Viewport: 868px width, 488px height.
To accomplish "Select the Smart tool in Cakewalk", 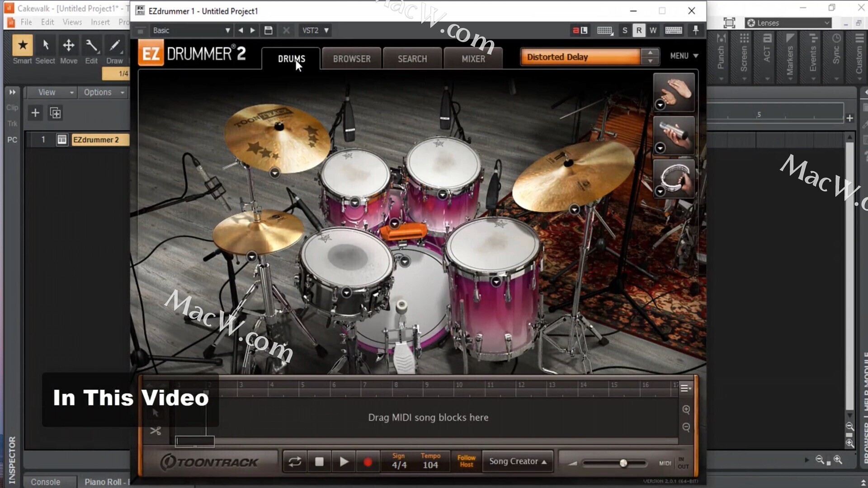I will coord(23,50).
